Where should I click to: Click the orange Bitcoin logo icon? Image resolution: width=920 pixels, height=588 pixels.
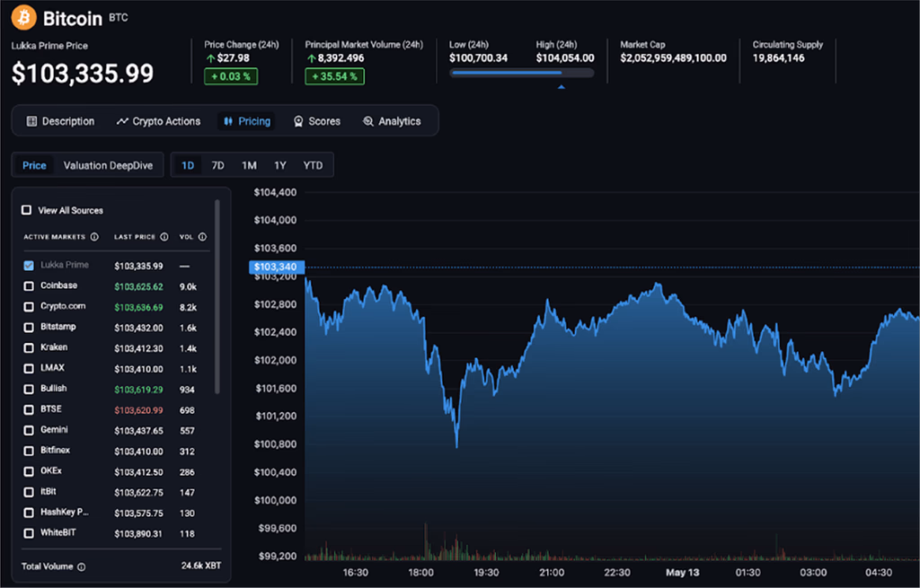[x=23, y=18]
